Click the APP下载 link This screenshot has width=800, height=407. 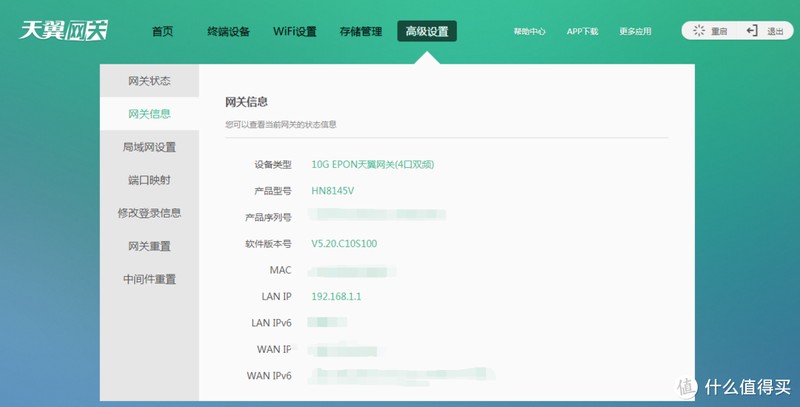pyautogui.click(x=582, y=31)
